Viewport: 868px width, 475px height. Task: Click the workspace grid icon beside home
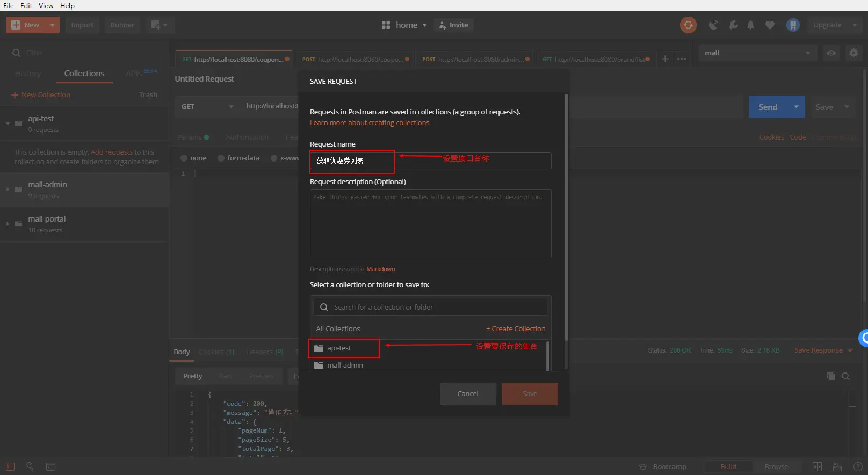386,25
